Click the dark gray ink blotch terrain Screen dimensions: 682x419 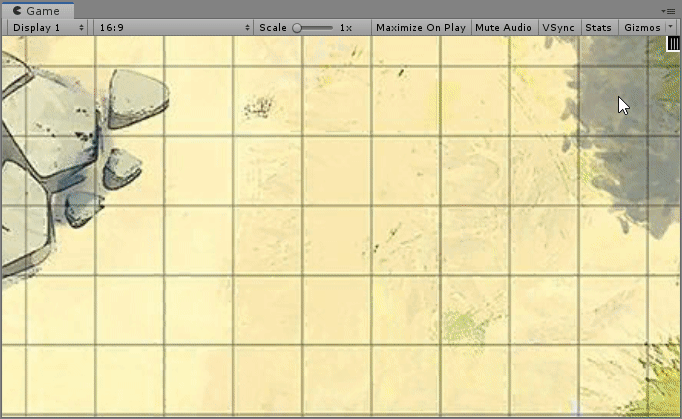point(622,131)
